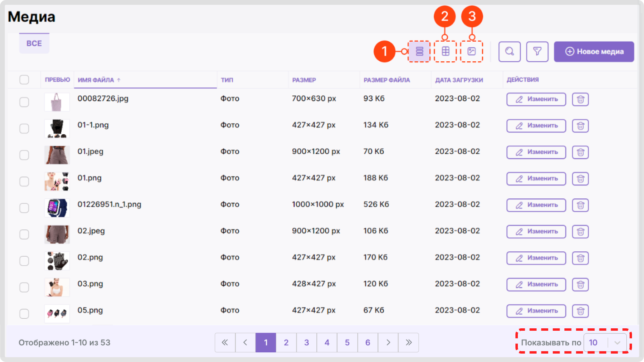Toggle the select-all checkbox in the header

[24, 80]
